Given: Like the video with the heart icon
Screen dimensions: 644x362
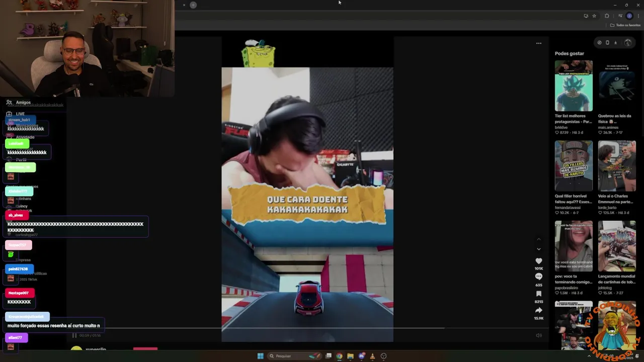Looking at the screenshot, I should click(x=538, y=261).
